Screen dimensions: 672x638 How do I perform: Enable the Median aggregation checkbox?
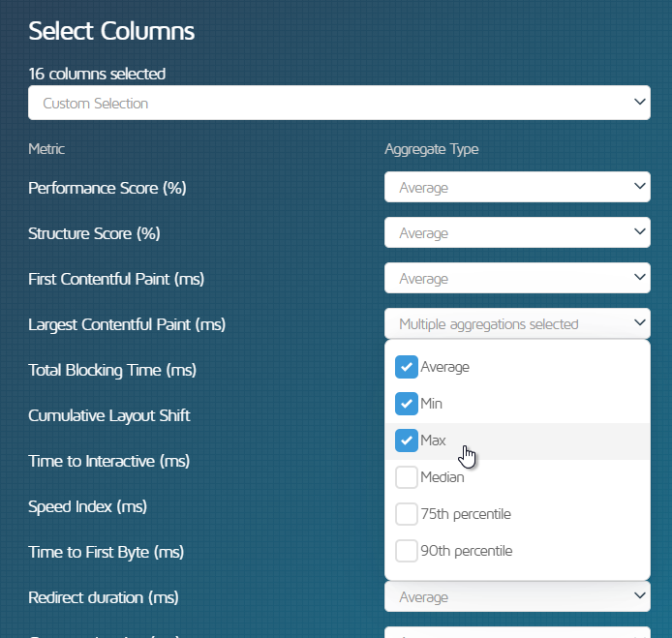click(x=407, y=477)
